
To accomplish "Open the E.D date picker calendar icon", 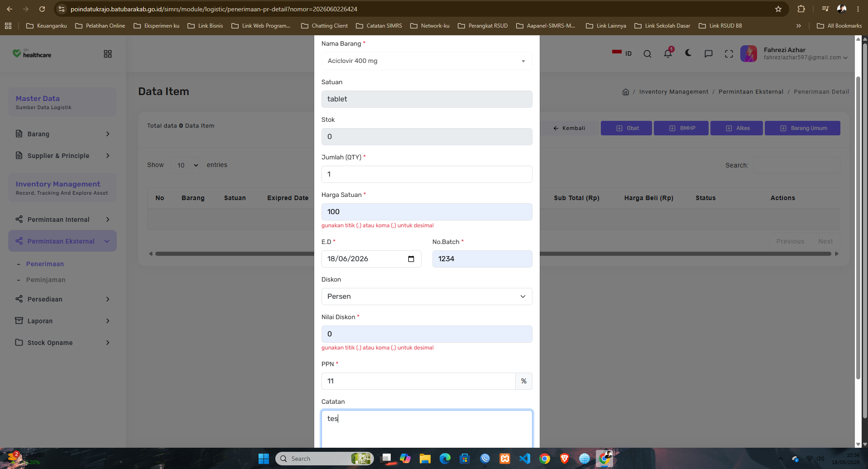I will pos(411,259).
